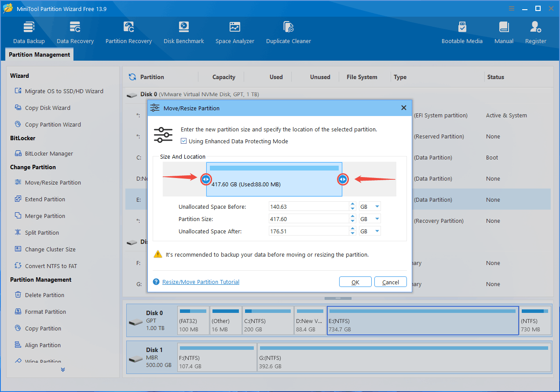This screenshot has width=560, height=392.
Task: Choose Merge Partition
Action: tap(40, 216)
